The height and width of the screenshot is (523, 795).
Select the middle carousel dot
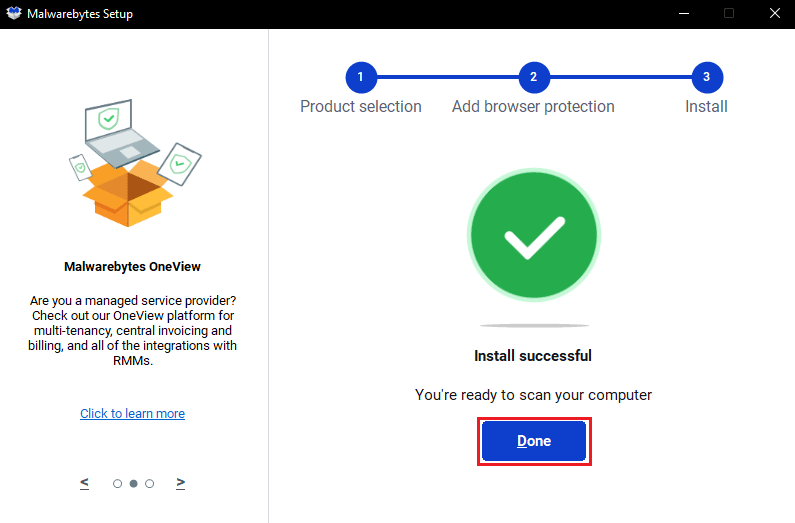[133, 484]
